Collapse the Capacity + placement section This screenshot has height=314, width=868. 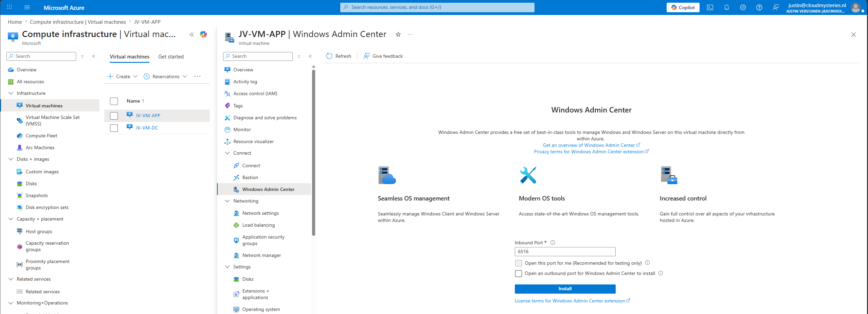[x=11, y=219]
